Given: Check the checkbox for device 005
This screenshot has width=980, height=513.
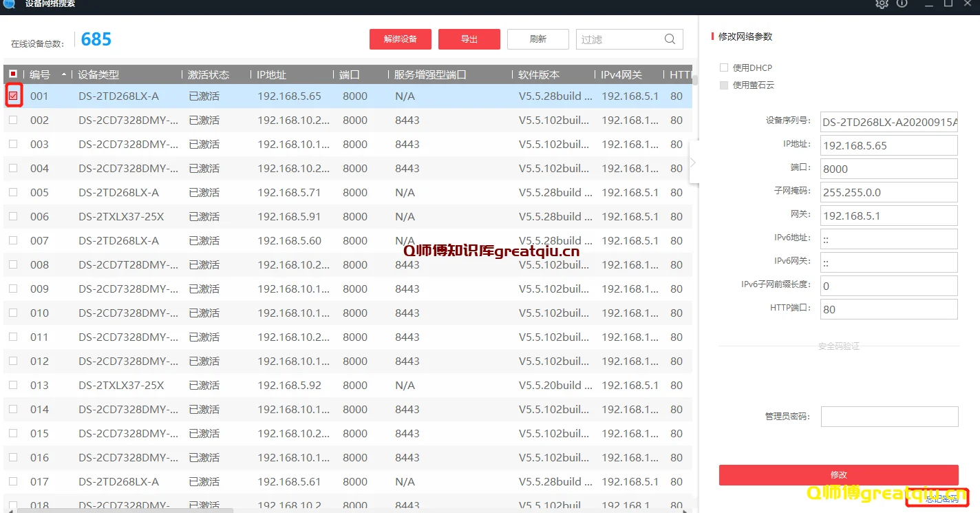Looking at the screenshot, I should pyautogui.click(x=12, y=192).
